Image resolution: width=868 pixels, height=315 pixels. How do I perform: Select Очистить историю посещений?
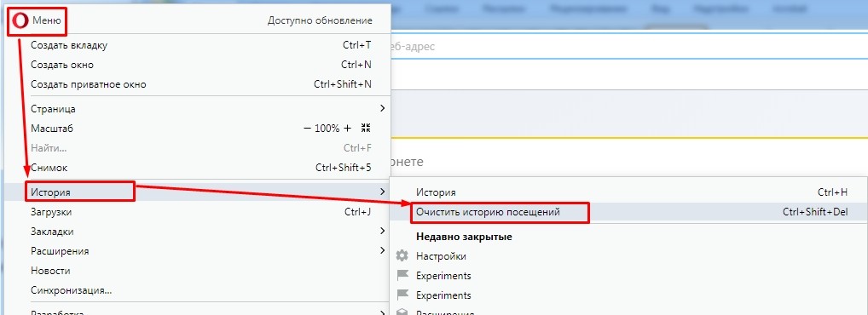629,212
